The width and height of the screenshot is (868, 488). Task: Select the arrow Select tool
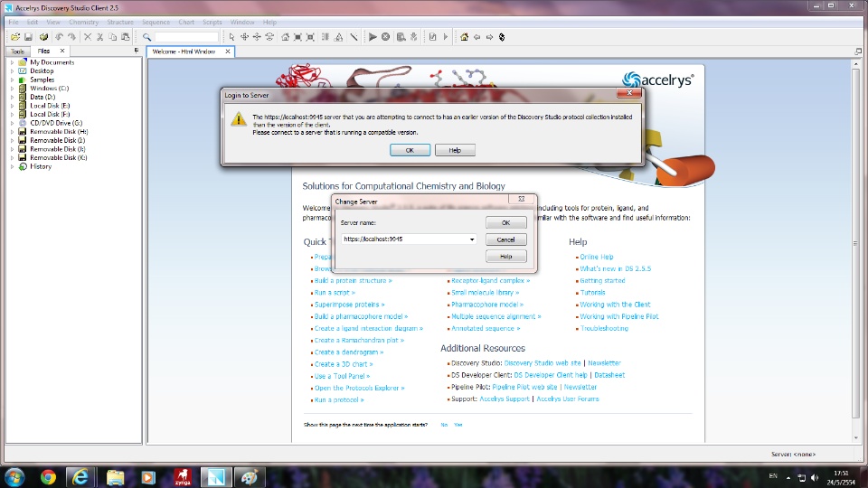(231, 37)
